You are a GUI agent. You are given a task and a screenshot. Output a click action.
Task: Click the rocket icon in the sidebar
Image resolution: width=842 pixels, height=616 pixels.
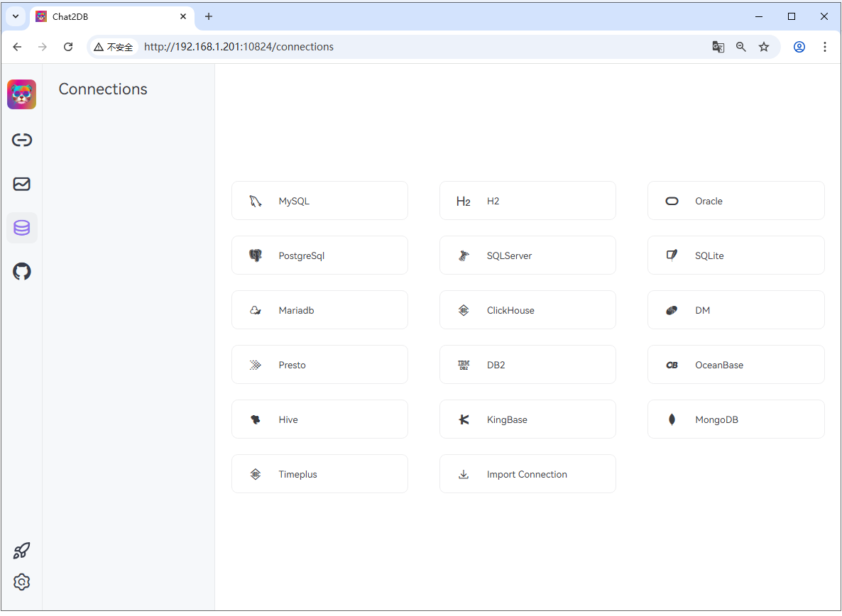coord(21,551)
